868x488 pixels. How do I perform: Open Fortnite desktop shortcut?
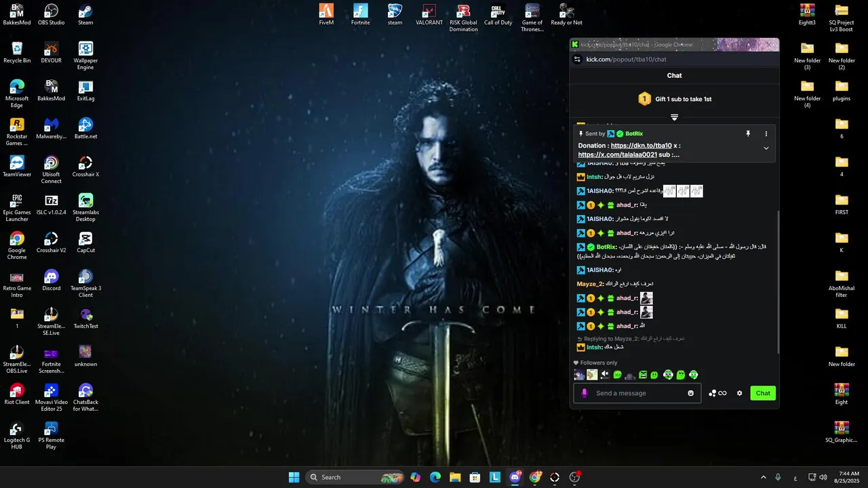pyautogui.click(x=361, y=15)
